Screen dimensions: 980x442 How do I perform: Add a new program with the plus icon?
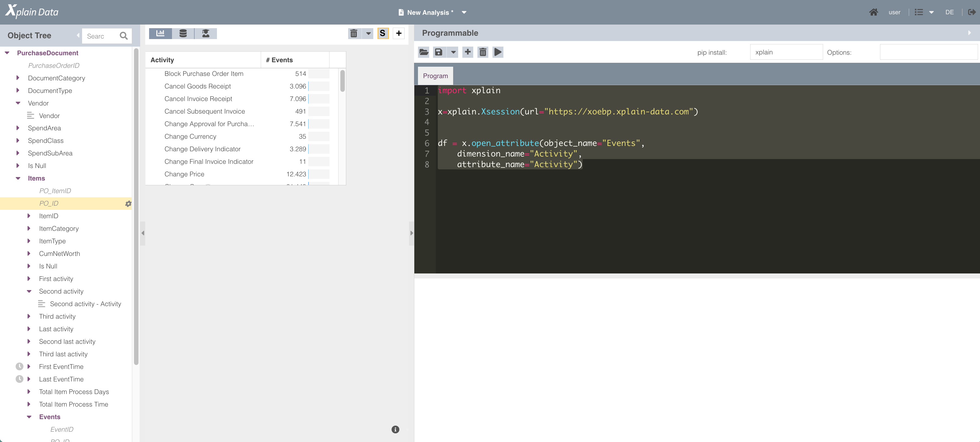click(468, 52)
